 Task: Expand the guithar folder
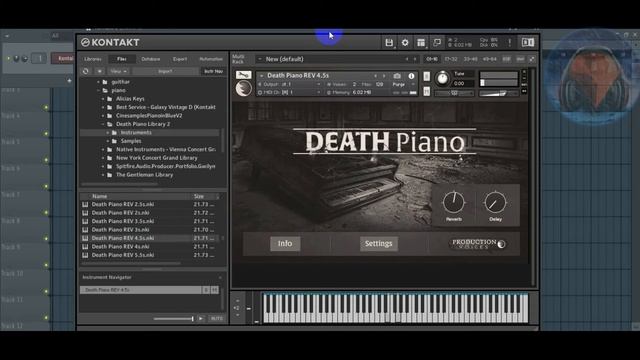point(99,82)
